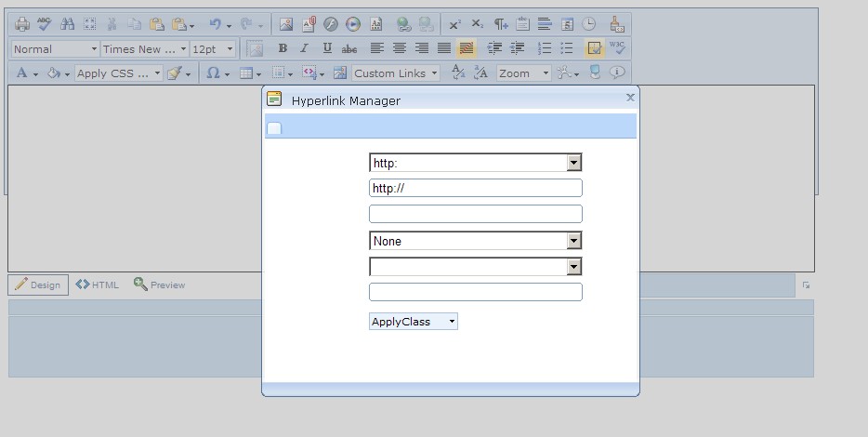Expand the None dropdown in Hyperlink Manager
The height and width of the screenshot is (437, 868).
(476, 241)
